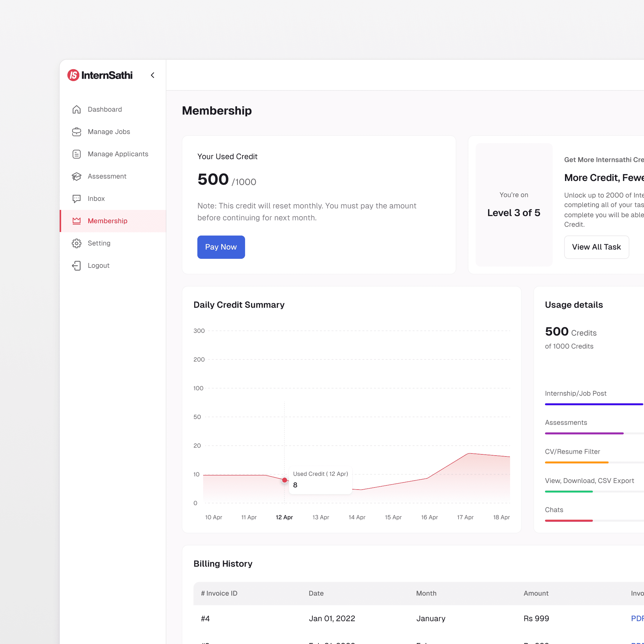
Task: Select the Membership menu entry
Action: point(113,221)
